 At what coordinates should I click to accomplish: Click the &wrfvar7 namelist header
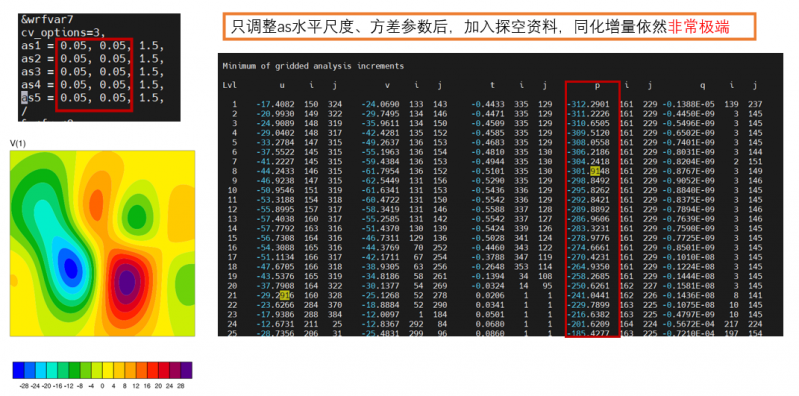[x=47, y=20]
